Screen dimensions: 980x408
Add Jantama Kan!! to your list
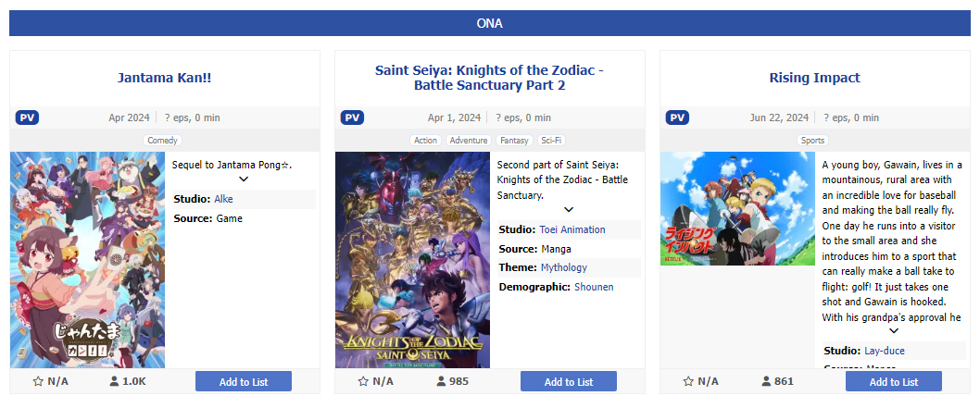[244, 381]
